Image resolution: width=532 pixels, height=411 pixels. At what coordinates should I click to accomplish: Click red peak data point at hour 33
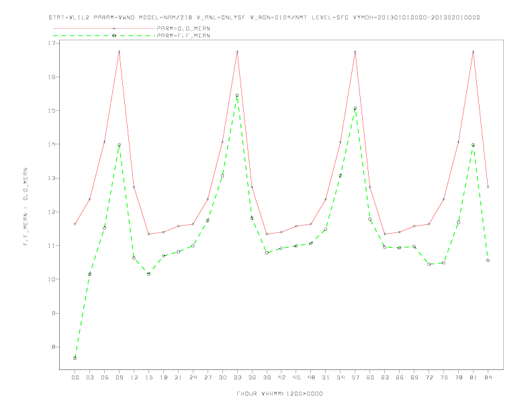coord(237,52)
